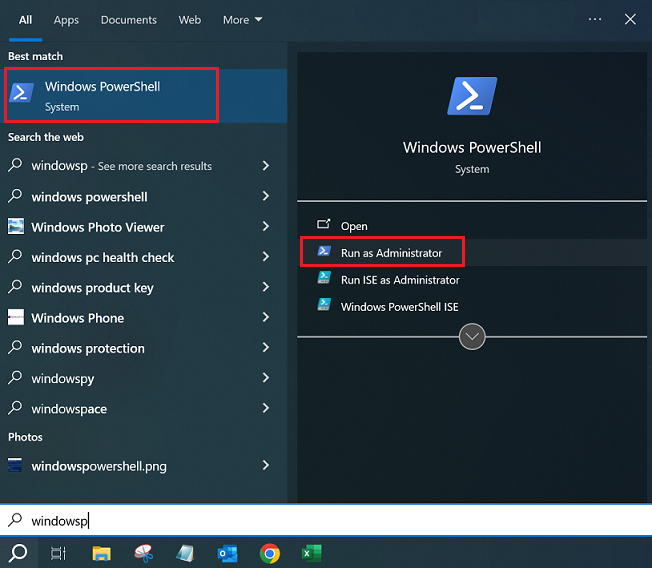Expand the 'windowspace' arrow
652x568 pixels.
266,408
